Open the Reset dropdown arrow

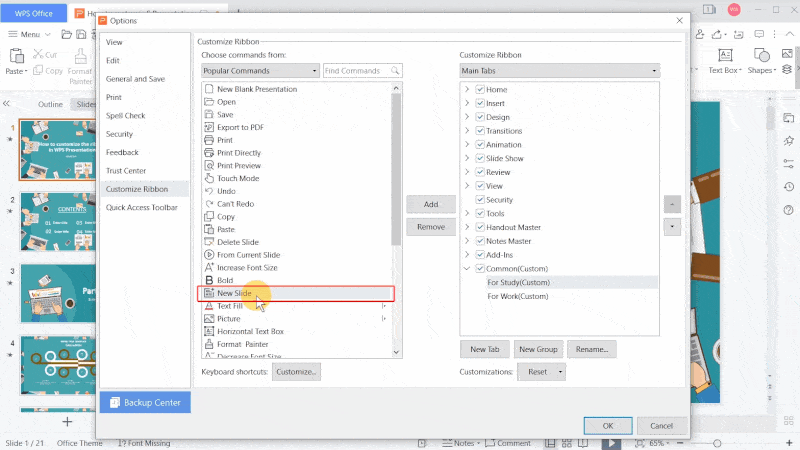560,372
